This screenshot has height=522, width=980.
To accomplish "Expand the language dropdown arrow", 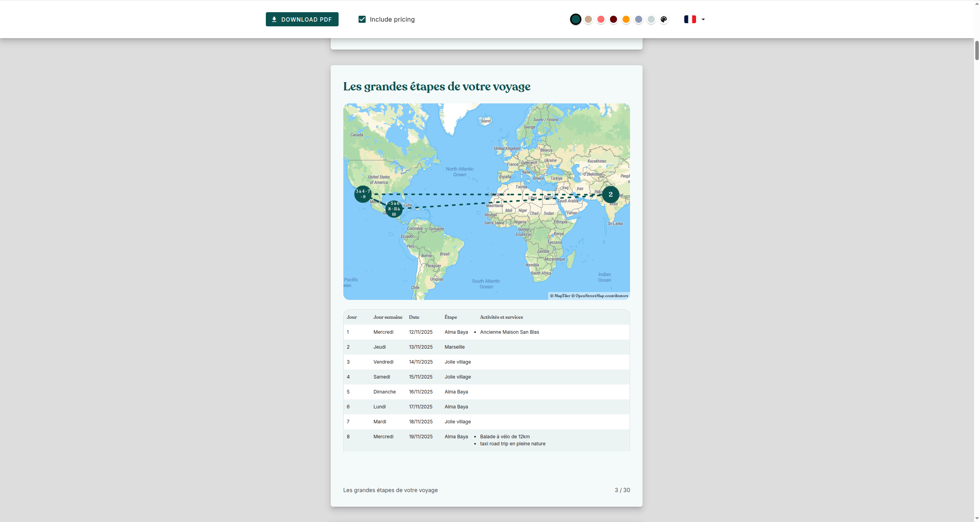I will (x=703, y=19).
